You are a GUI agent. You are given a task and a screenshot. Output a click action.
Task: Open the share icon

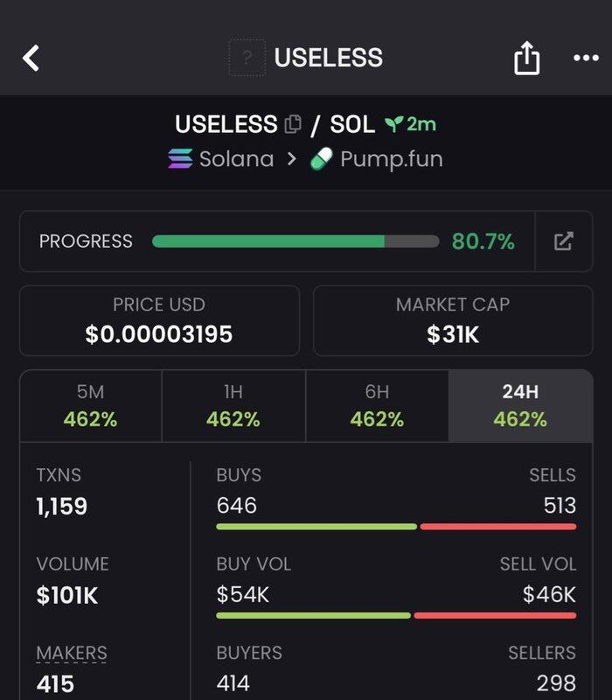coord(526,59)
